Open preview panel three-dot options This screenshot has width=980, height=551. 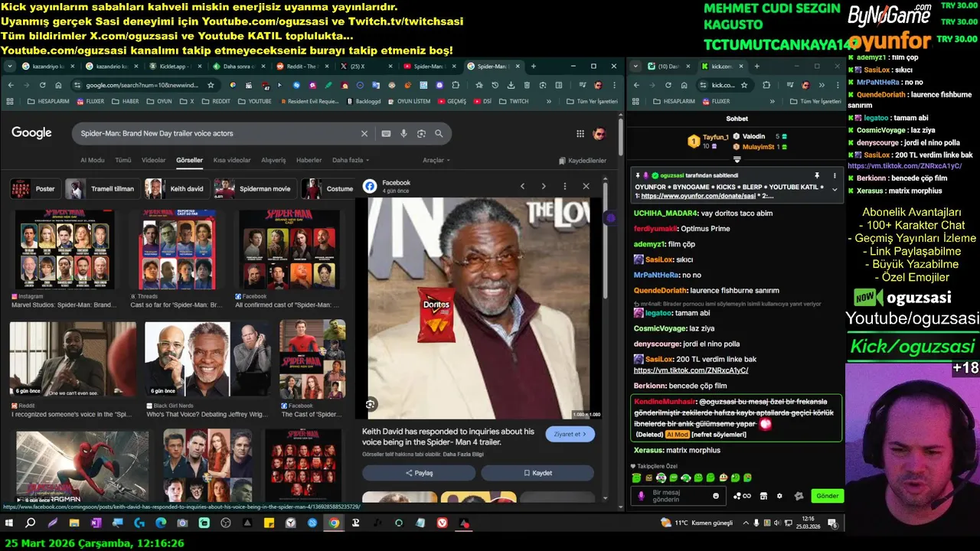(x=565, y=186)
